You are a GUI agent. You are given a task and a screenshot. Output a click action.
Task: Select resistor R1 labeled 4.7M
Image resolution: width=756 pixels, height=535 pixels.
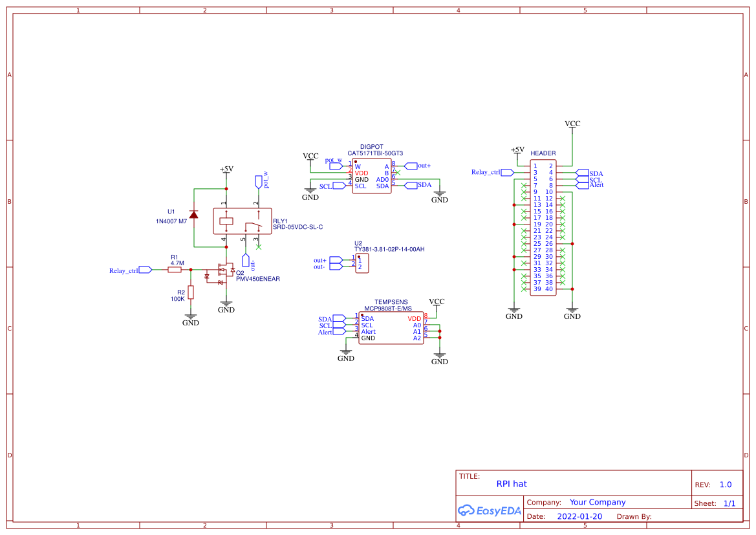176,270
